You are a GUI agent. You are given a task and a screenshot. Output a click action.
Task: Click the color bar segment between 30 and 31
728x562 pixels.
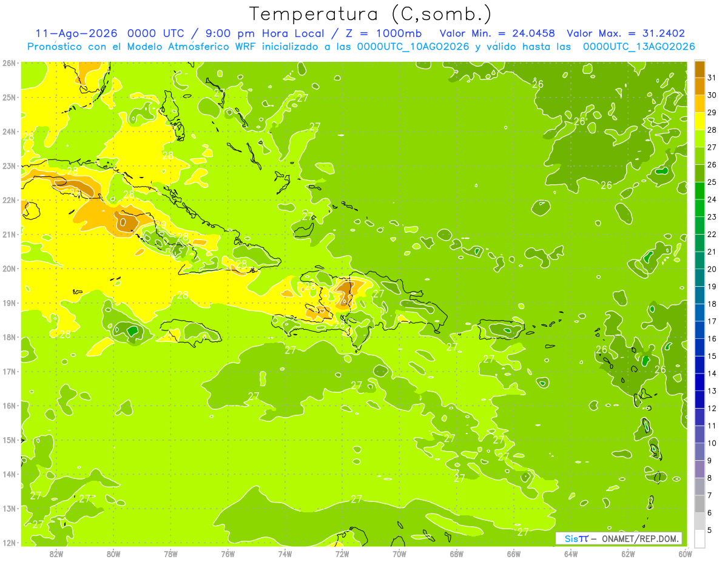pos(699,86)
